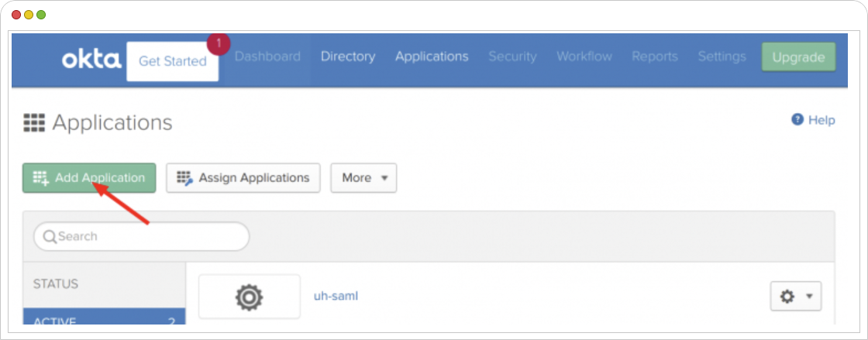This screenshot has width=868, height=340.
Task: Open the Get Started tab
Action: (172, 61)
